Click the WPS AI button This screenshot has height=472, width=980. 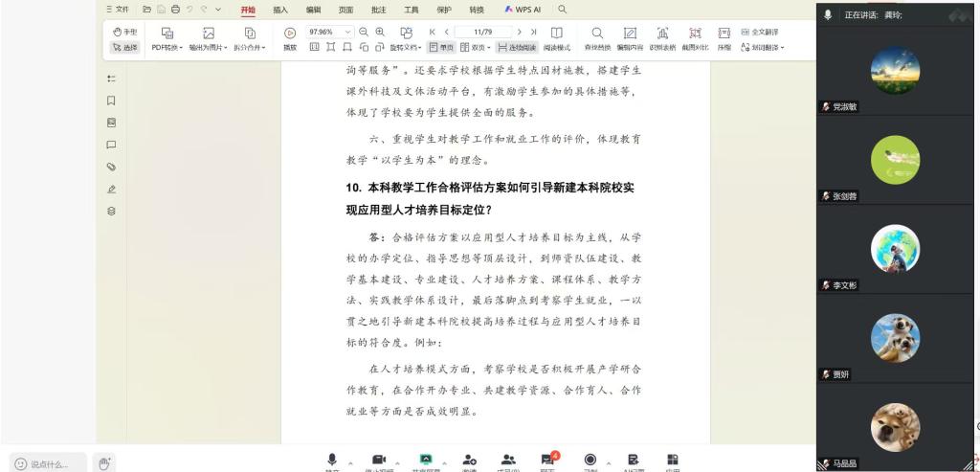523,10
